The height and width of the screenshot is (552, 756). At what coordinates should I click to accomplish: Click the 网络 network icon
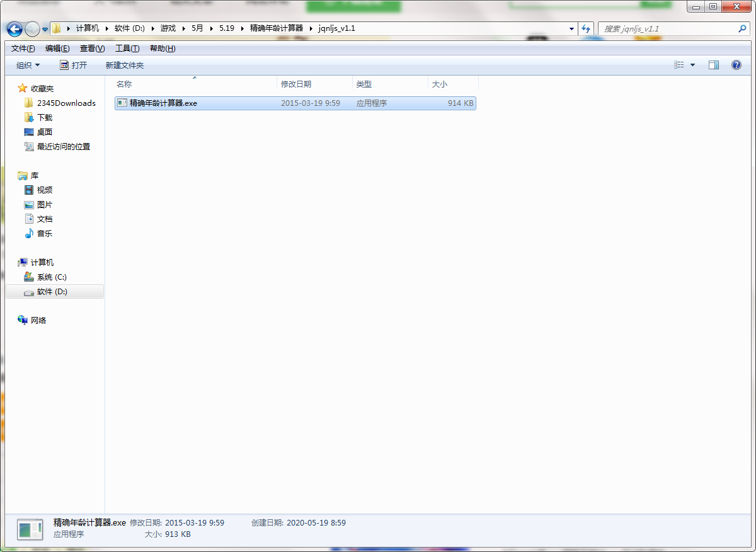click(x=38, y=321)
